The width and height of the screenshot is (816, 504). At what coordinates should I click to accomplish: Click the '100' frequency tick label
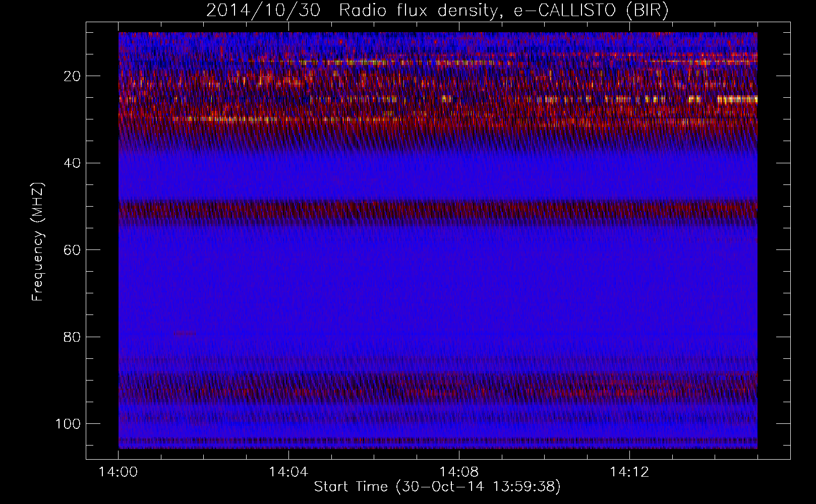(69, 424)
